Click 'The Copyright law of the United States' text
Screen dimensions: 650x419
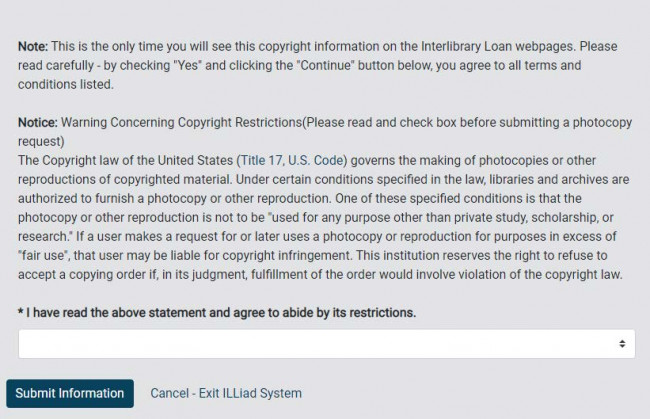point(125,161)
